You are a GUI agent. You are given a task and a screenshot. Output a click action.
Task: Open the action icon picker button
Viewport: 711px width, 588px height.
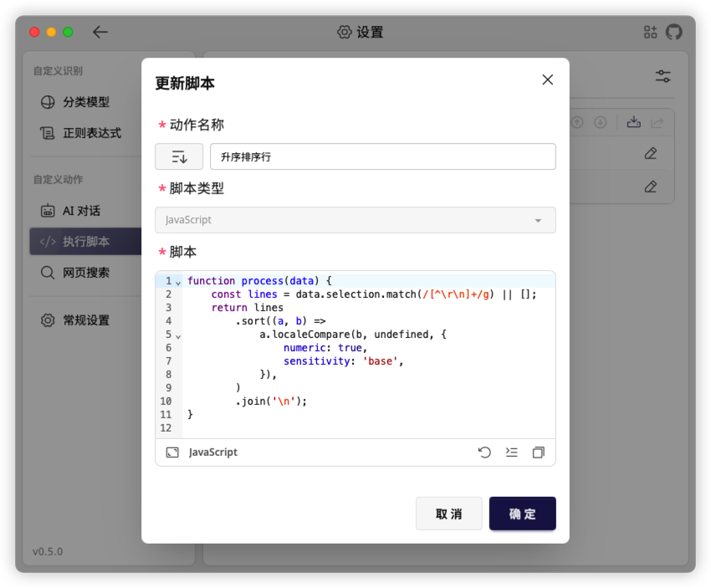pyautogui.click(x=179, y=157)
